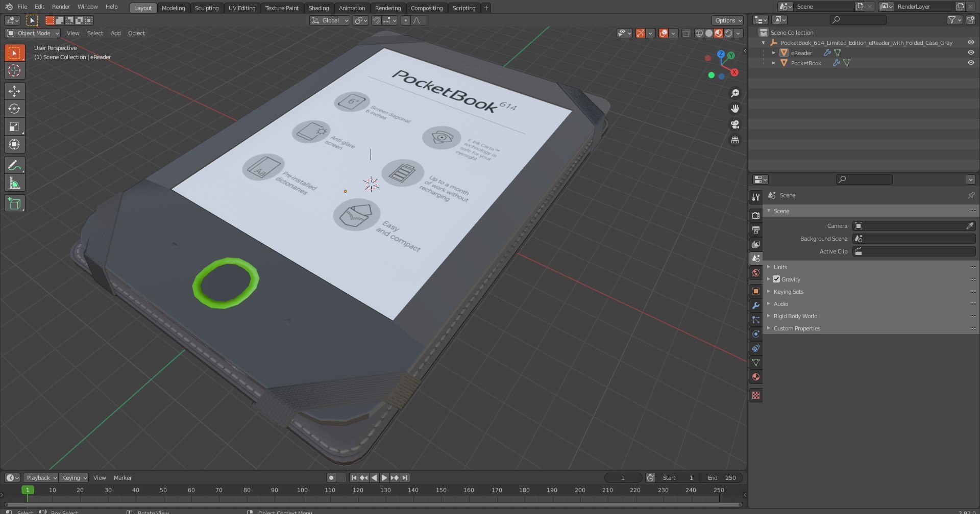The height and width of the screenshot is (514, 980).
Task: Open the Object properties tab
Action: [756, 291]
